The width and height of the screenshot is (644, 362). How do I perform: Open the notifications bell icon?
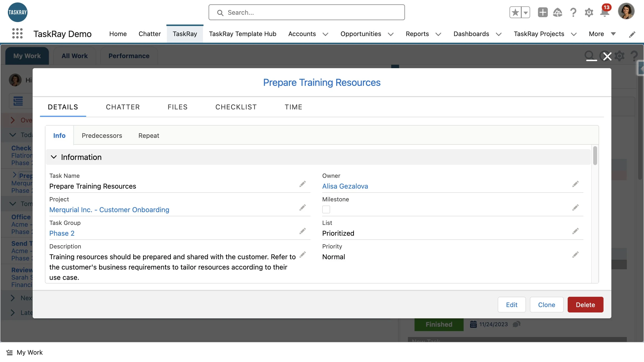[x=604, y=13]
